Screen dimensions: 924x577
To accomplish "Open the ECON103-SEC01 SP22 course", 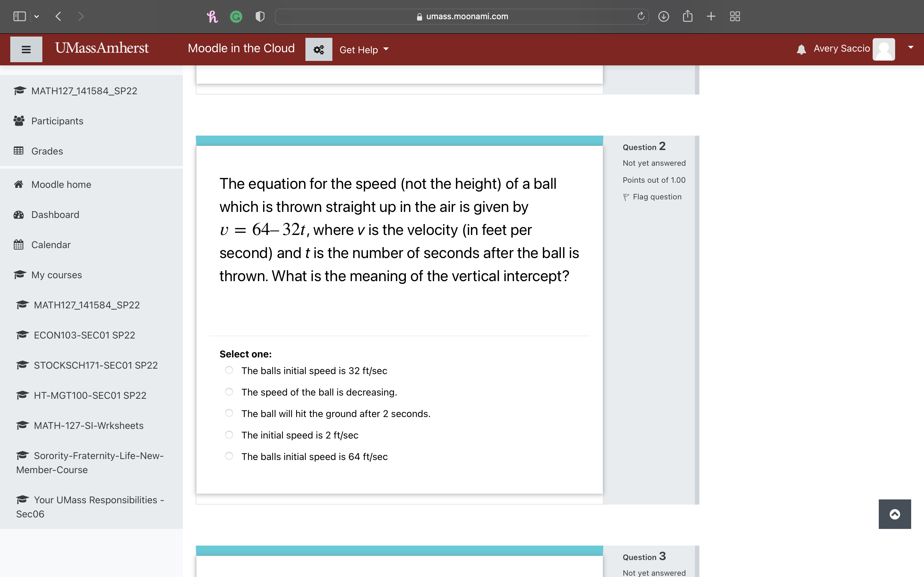I will (84, 335).
